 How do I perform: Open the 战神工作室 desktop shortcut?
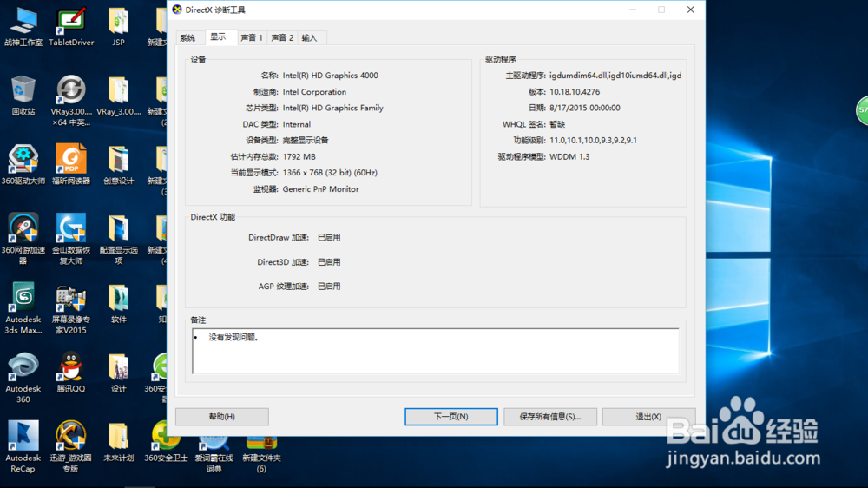(23, 27)
